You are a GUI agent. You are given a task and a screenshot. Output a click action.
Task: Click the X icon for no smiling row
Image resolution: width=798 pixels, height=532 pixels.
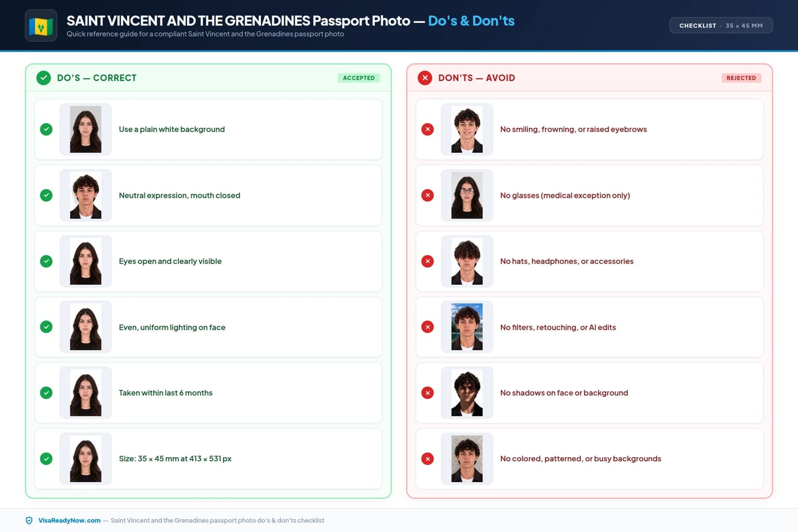pos(428,129)
